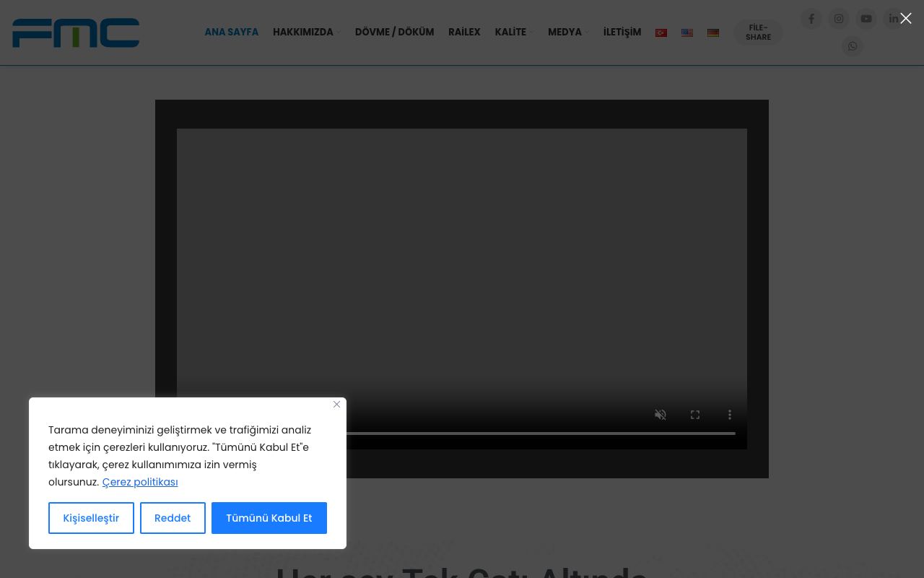Viewport: 924px width, 578px height.
Task: Open the WhatsApp contact icon
Action: point(853,46)
